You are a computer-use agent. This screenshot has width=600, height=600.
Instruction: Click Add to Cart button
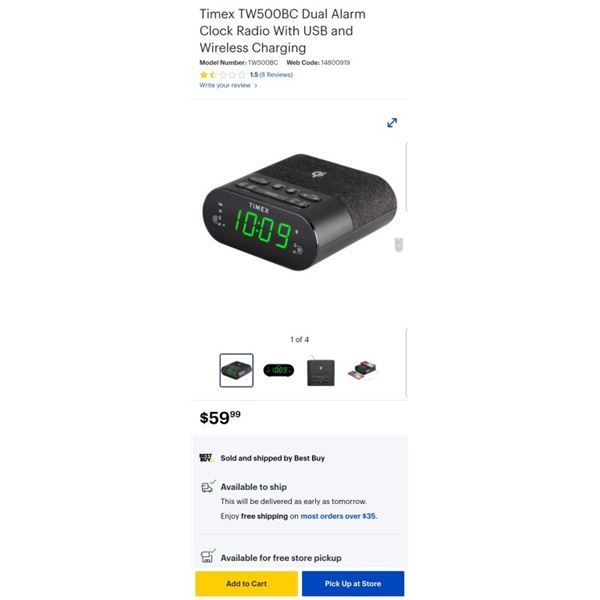246,584
